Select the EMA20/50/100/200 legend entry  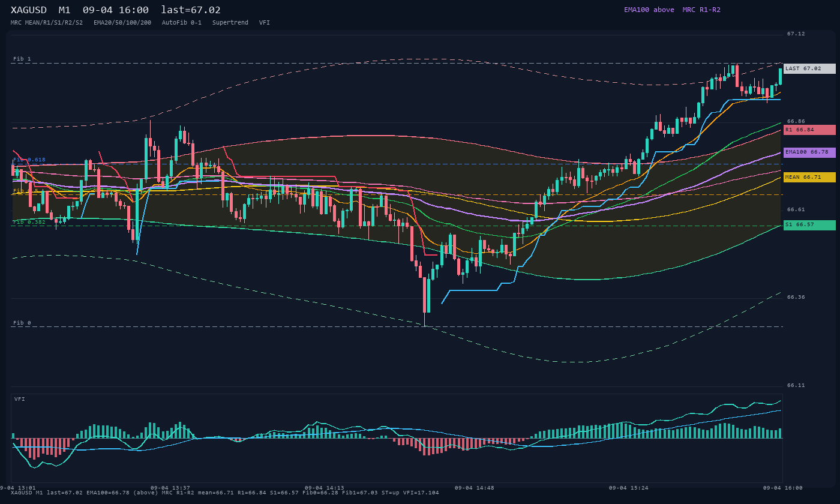click(122, 23)
